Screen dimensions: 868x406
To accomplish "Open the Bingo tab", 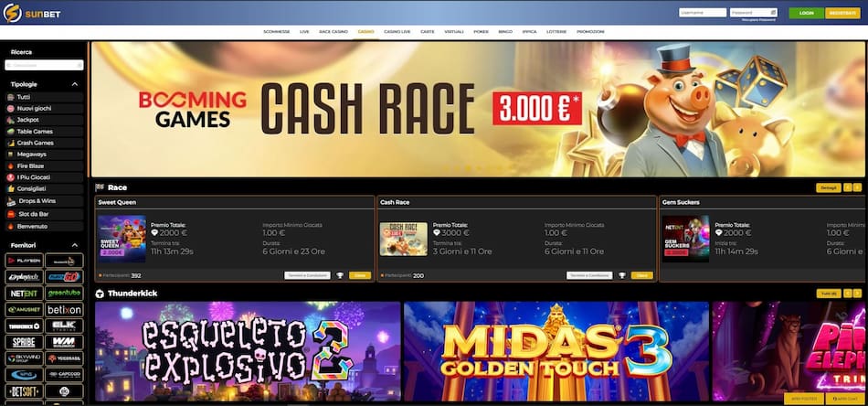I will (x=505, y=32).
